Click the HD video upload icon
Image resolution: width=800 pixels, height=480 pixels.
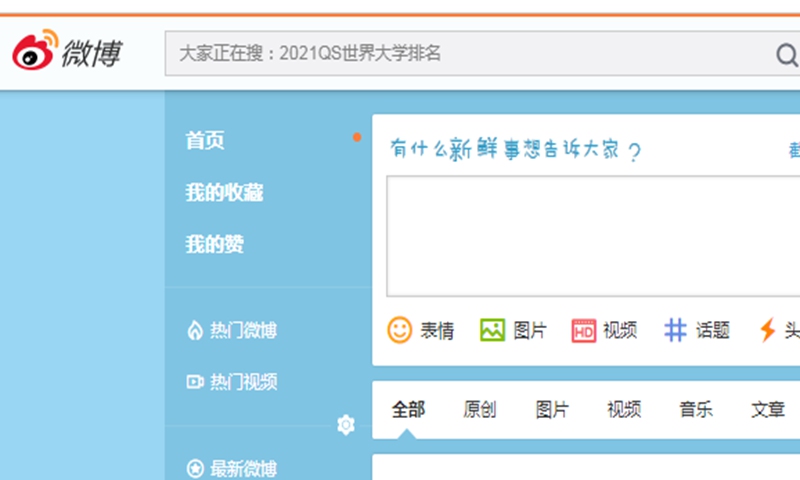[584, 330]
